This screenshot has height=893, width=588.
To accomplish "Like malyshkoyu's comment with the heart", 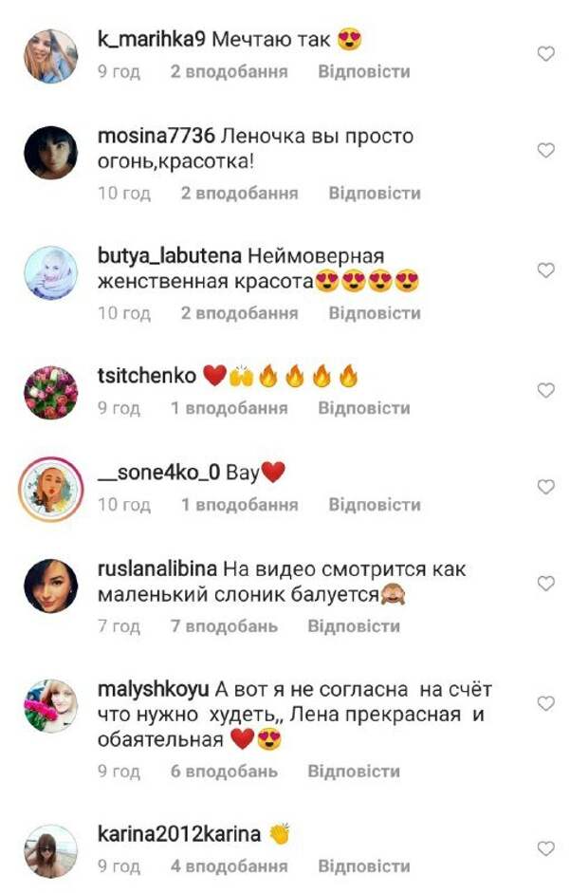I will [x=546, y=704].
